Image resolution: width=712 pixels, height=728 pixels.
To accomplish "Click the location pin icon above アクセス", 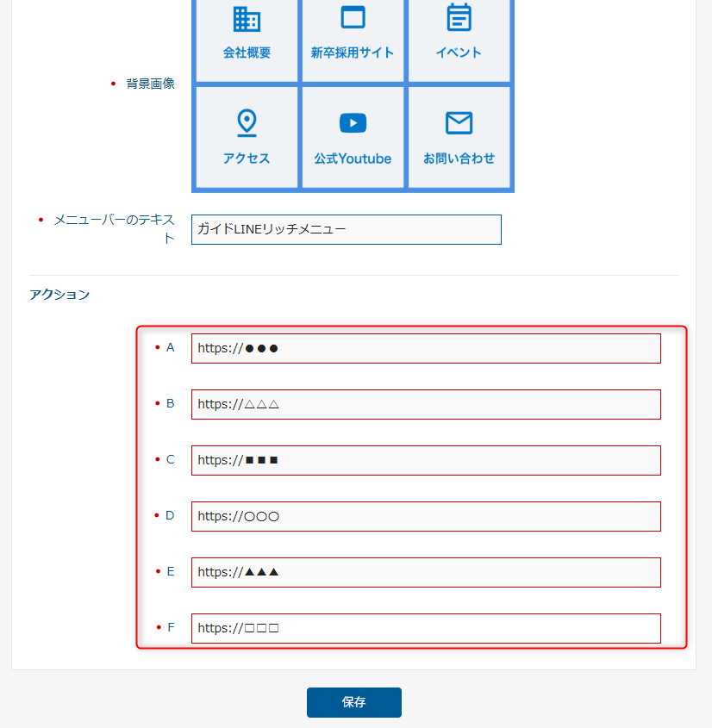I will 247,123.
